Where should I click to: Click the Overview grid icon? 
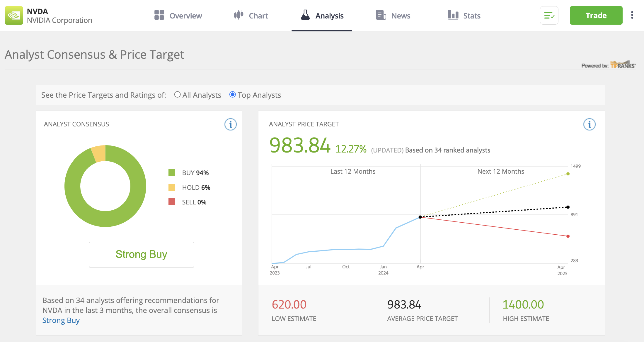pos(159,15)
